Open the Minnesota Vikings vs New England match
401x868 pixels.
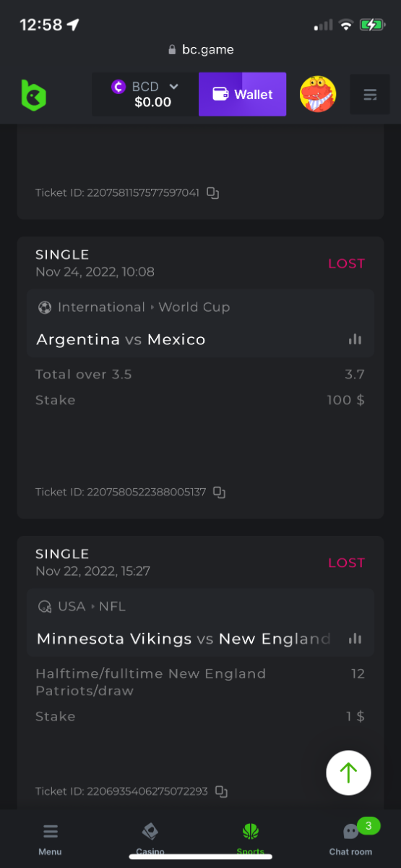(184, 639)
